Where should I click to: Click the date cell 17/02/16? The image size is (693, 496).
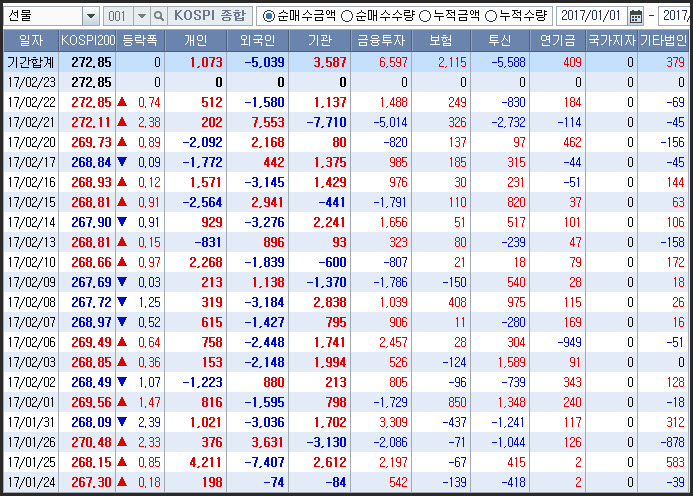click(31, 182)
